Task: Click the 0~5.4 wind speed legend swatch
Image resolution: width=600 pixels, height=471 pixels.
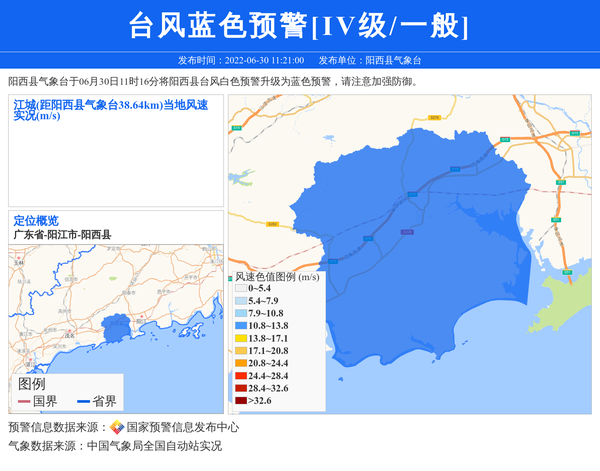Action: click(x=240, y=289)
